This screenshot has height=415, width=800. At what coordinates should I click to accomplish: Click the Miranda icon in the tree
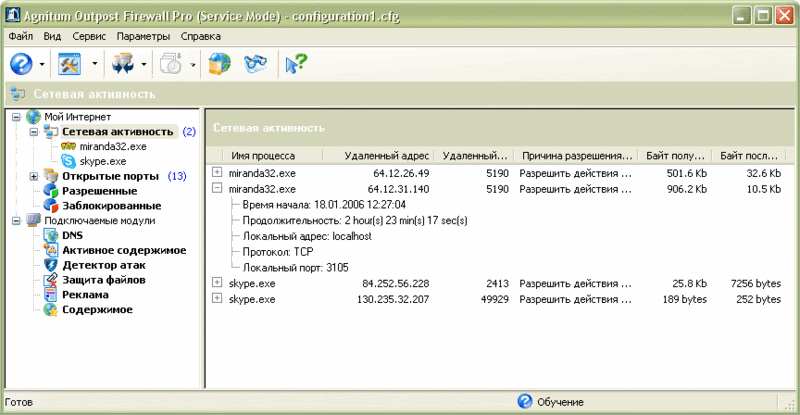(x=68, y=147)
